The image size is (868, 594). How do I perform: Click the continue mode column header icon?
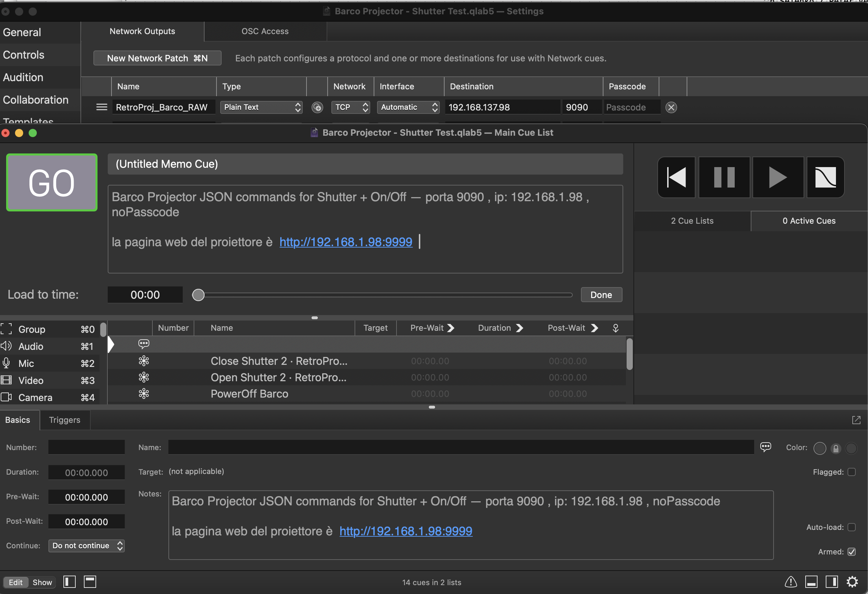(x=616, y=328)
